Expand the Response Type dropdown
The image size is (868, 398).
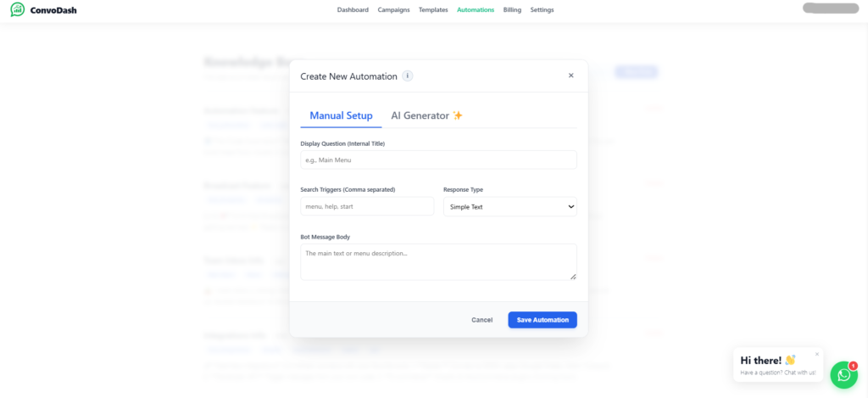coord(509,206)
